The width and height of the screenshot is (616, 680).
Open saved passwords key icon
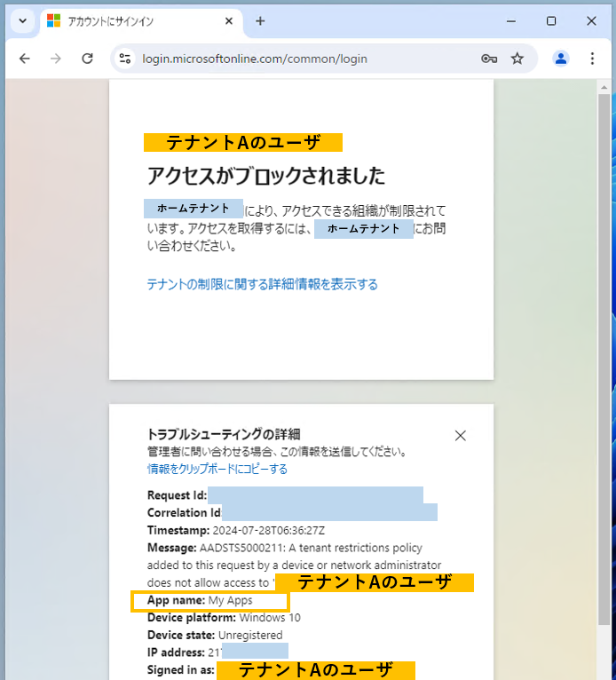tap(489, 59)
